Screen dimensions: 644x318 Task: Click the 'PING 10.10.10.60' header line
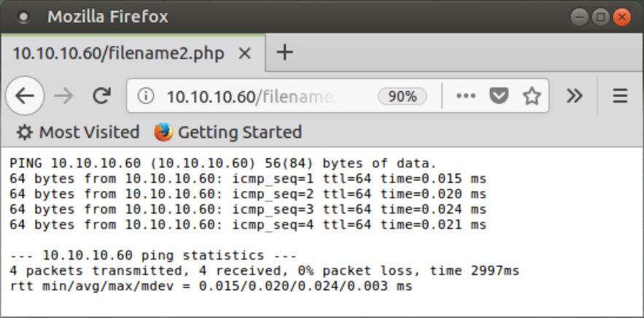[x=223, y=163]
